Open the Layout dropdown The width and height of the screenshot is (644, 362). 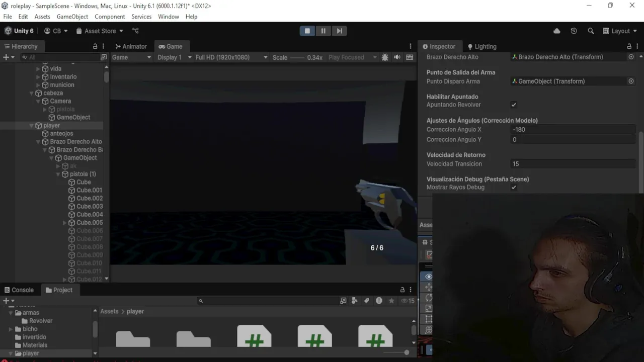coord(620,31)
